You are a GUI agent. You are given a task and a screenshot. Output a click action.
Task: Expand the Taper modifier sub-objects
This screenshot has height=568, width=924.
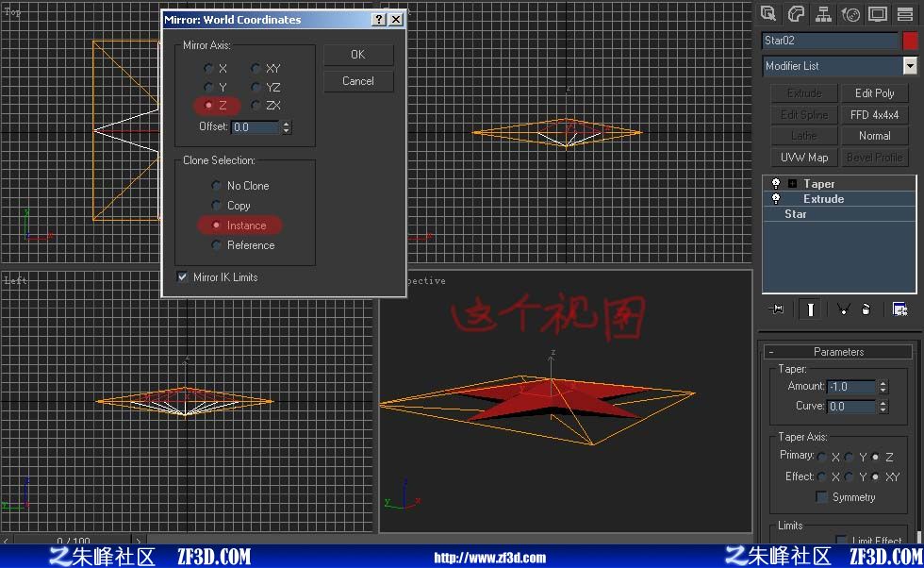[793, 183]
